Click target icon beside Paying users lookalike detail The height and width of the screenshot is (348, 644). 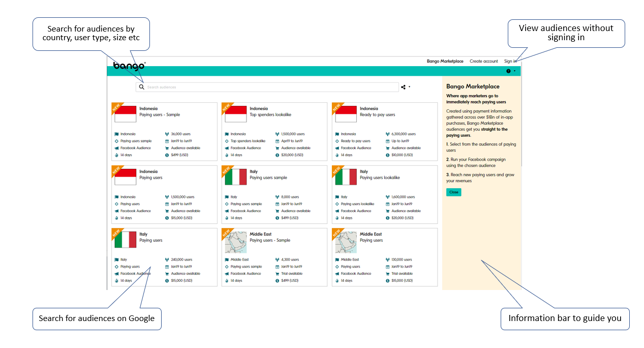pos(336,204)
